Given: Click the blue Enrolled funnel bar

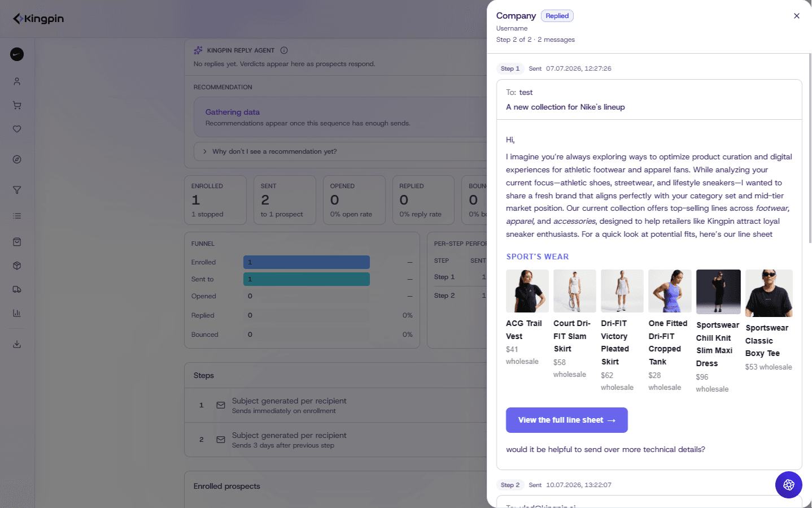Looking at the screenshot, I should tap(307, 262).
